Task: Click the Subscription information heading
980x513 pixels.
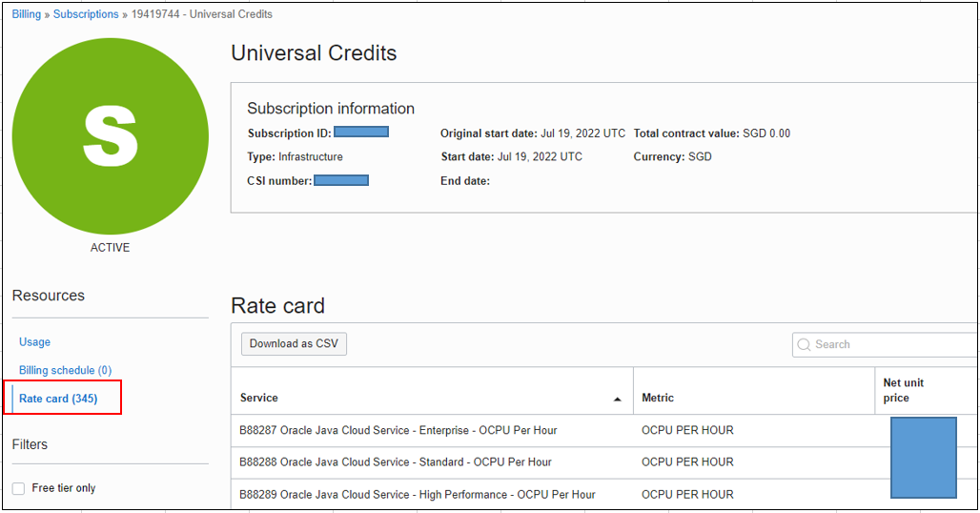Action: pos(331,108)
